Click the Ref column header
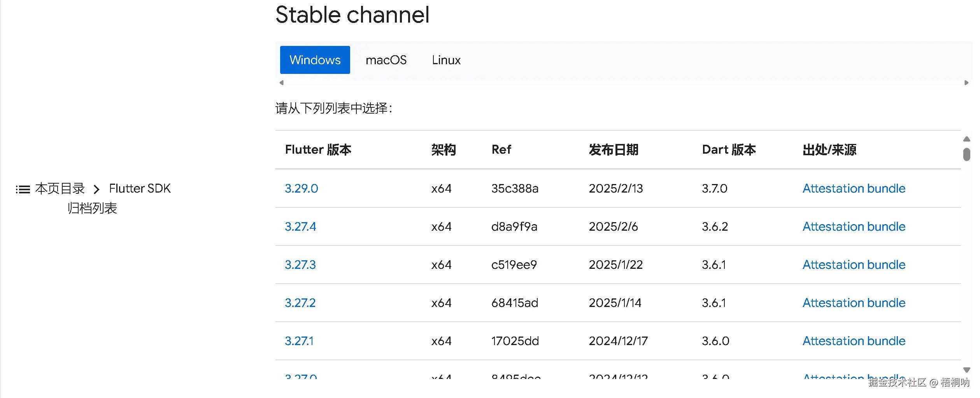Screen dimensions: 980x398 (x=501, y=150)
